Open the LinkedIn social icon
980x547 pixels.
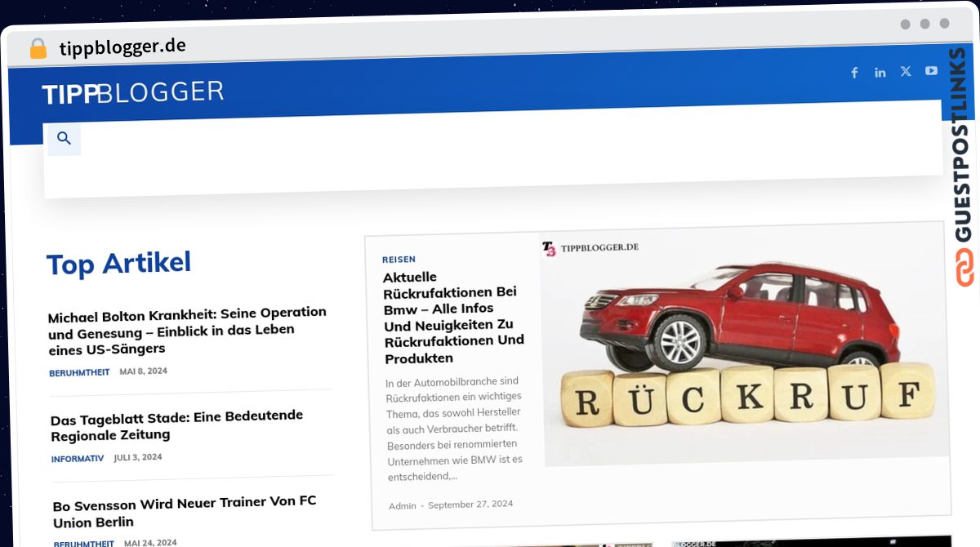pyautogui.click(x=880, y=73)
